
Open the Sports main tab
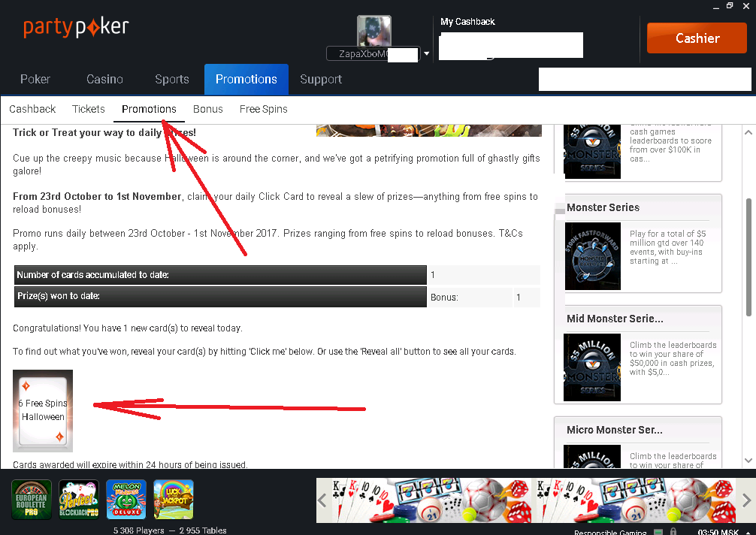(172, 79)
